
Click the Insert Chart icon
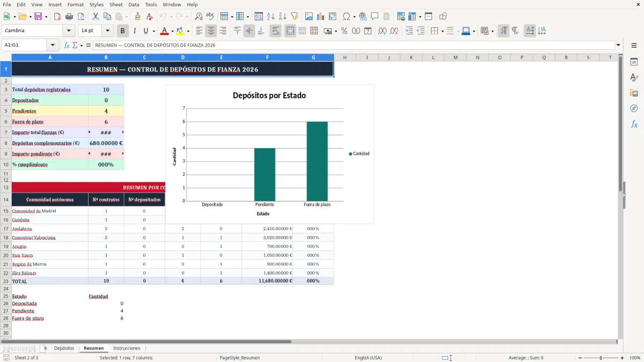321,17
